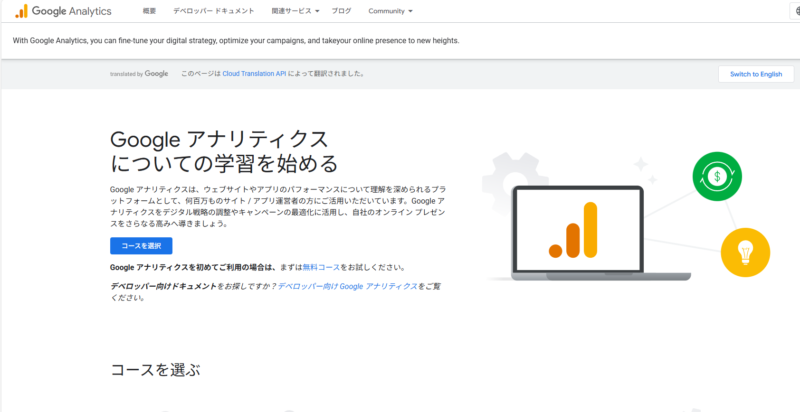
Task: Click the English text starting 'With Google Analytics'
Action: coord(236,41)
